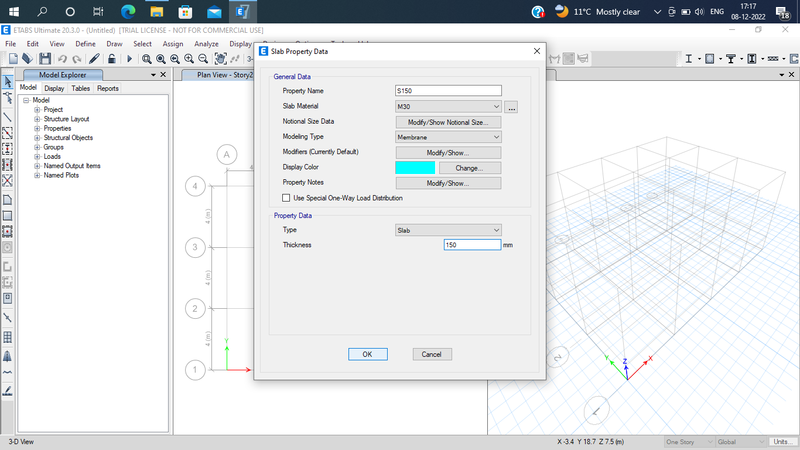Click the T-shaped design icon in the right toolbar
Image resolution: width=800 pixels, height=450 pixels.
731,59
